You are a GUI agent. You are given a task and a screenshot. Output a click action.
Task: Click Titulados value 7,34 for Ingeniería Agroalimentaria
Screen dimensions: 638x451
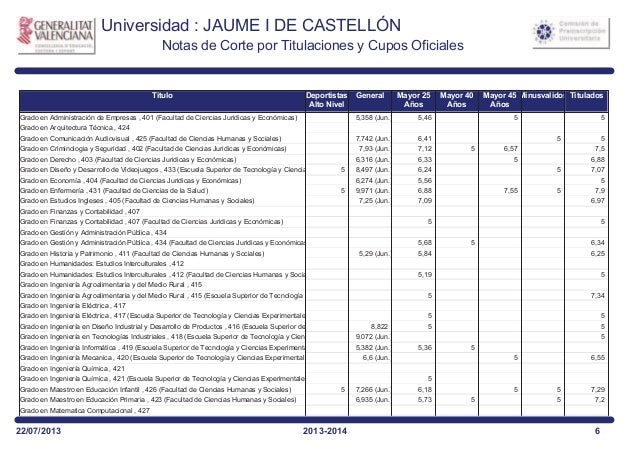coord(598,296)
